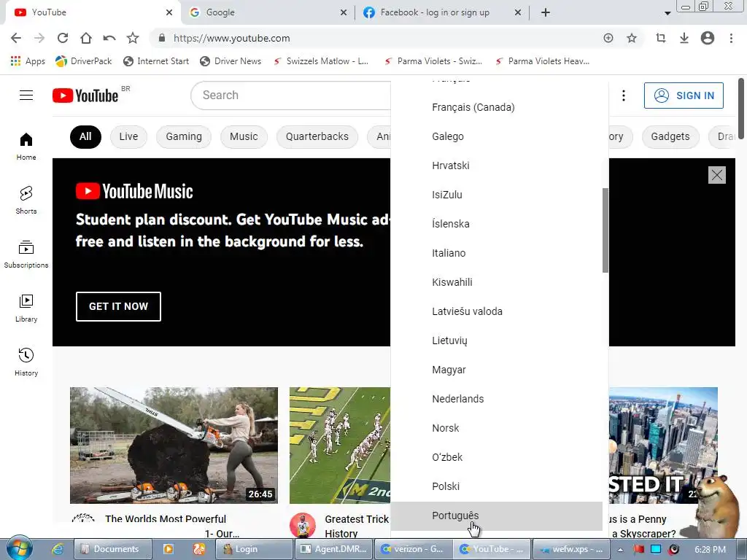
Task: Select the Music filter chip
Action: (x=244, y=136)
